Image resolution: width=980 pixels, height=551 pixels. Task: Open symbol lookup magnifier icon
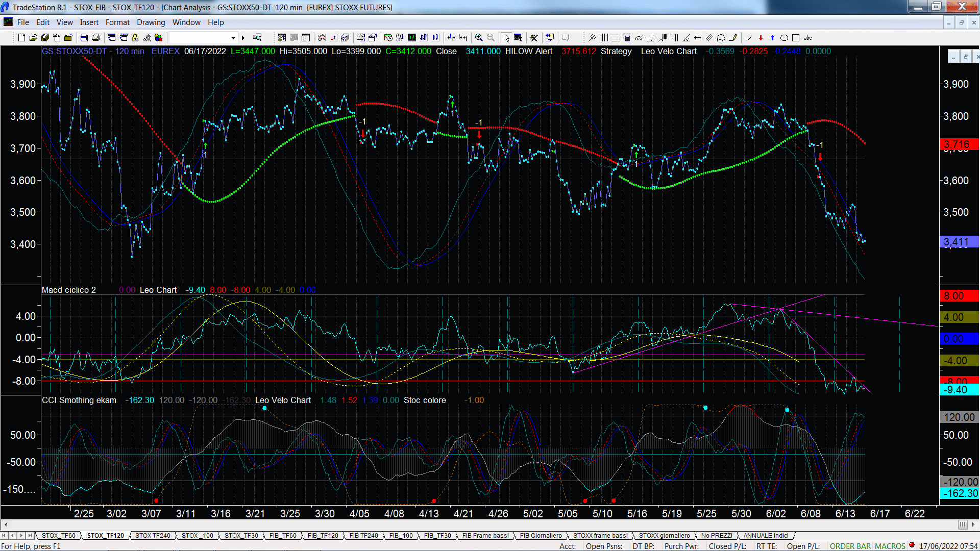point(257,38)
